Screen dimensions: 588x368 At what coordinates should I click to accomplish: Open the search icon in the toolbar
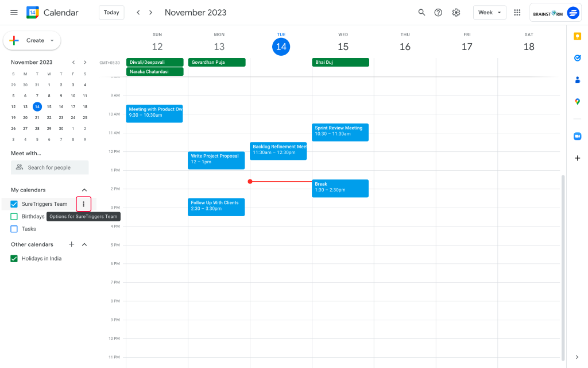(421, 12)
